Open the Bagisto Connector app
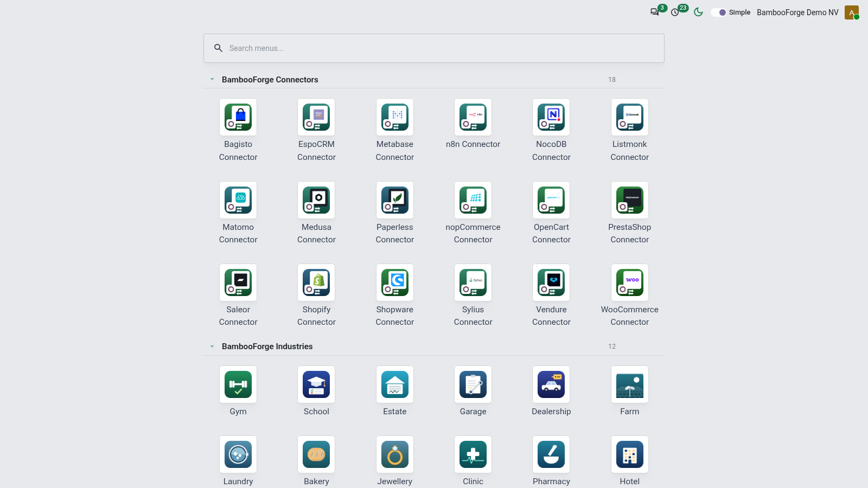Viewport: 868px width, 488px height. (238, 117)
